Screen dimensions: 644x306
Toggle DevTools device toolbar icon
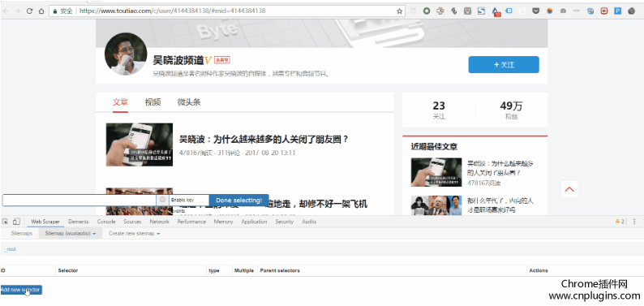(x=16, y=222)
